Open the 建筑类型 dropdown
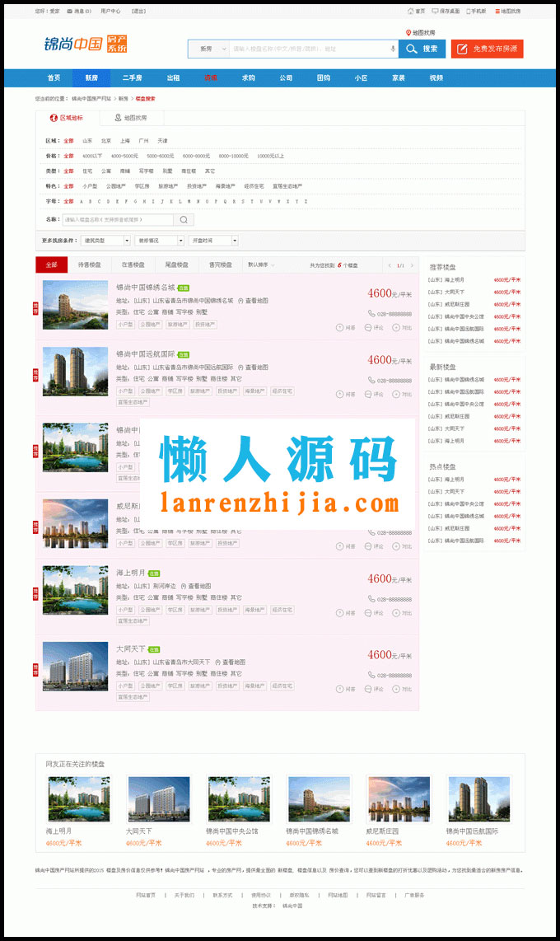This screenshot has width=560, height=941. 105,241
